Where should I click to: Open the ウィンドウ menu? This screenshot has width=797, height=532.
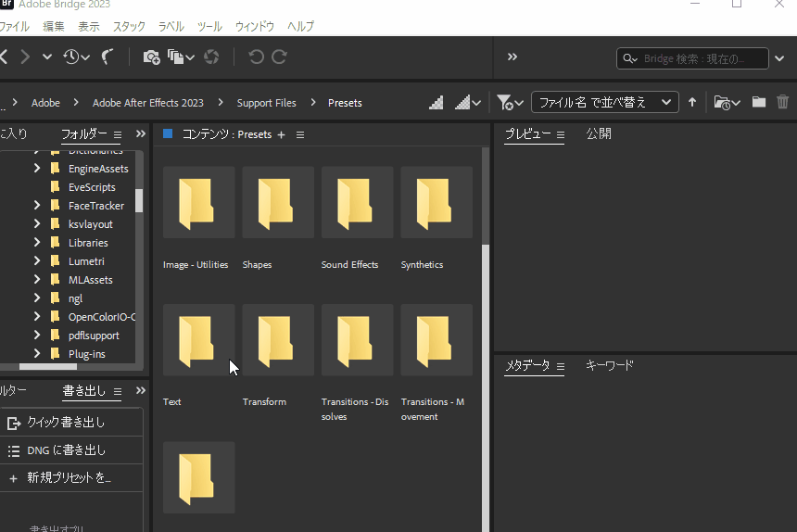(255, 27)
